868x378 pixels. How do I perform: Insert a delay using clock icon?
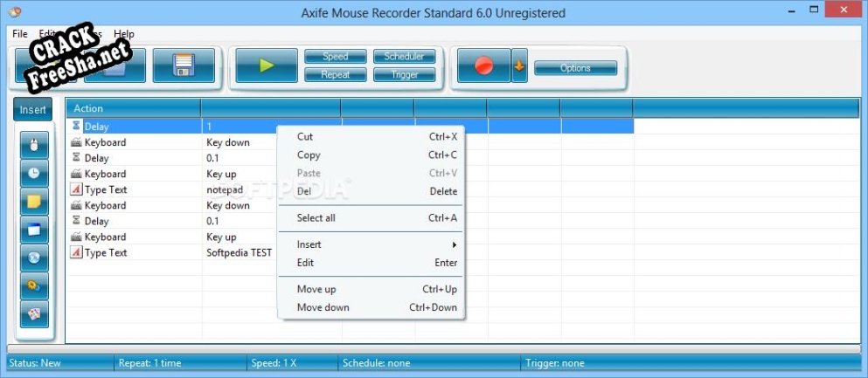pyautogui.click(x=34, y=173)
